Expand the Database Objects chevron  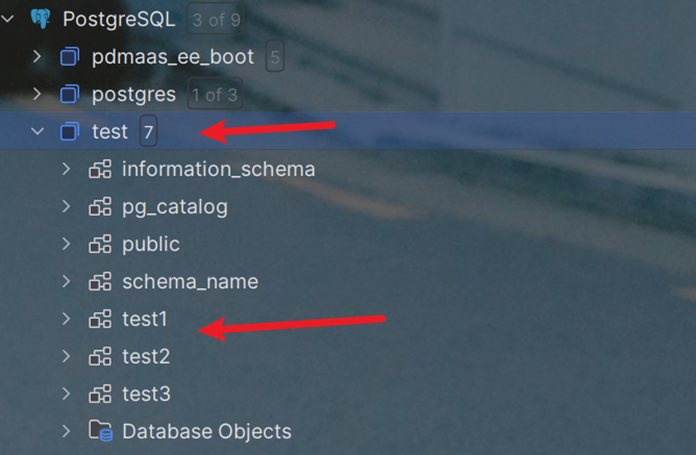coord(66,432)
